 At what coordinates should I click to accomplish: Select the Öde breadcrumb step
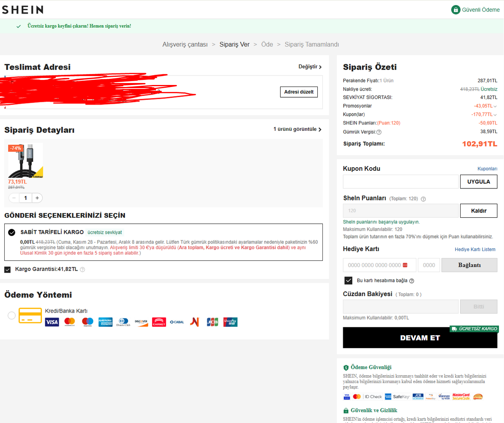pos(267,45)
